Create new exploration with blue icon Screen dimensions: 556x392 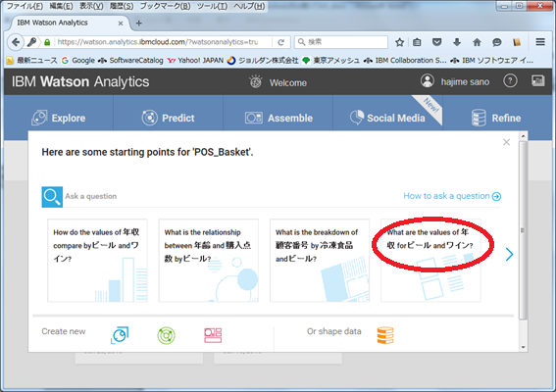click(x=120, y=335)
